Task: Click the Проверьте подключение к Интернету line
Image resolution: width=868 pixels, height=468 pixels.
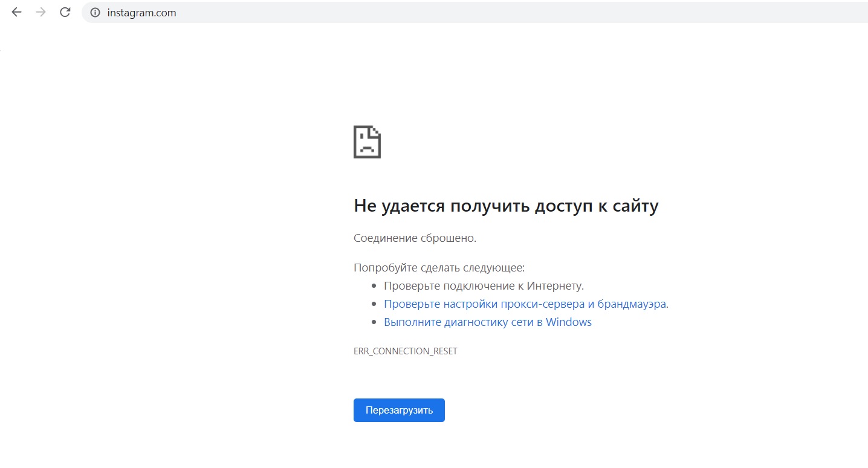Action: [484, 286]
